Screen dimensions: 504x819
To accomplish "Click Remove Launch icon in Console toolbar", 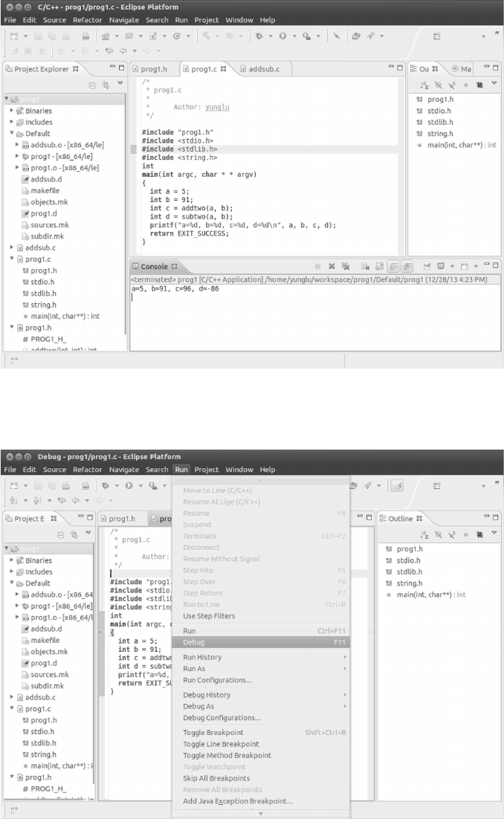I will pyautogui.click(x=332, y=266).
